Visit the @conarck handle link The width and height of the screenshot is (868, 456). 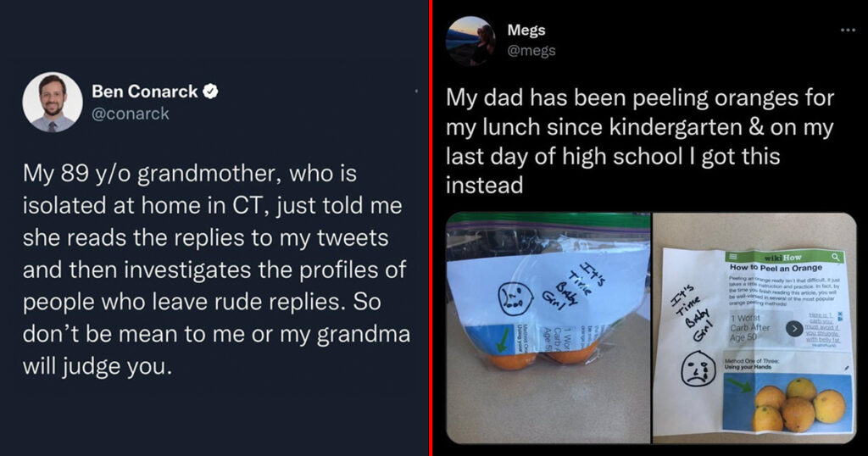coord(131,114)
